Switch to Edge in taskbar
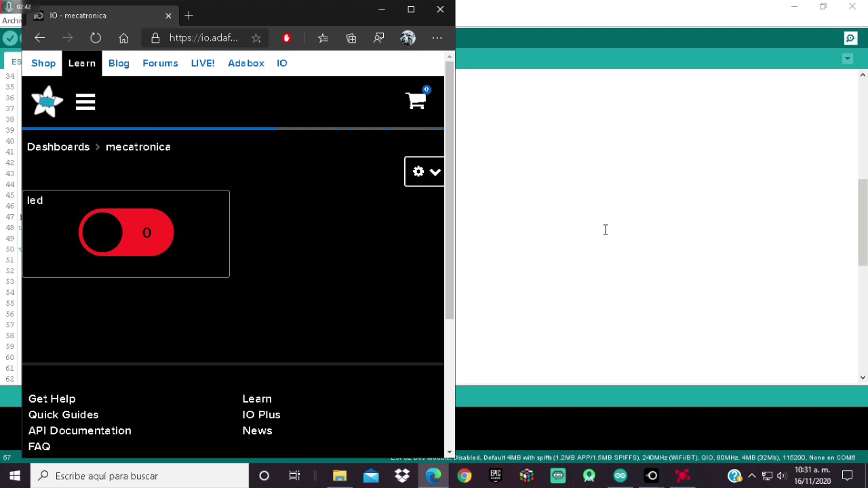This screenshot has height=488, width=868. pyautogui.click(x=433, y=476)
